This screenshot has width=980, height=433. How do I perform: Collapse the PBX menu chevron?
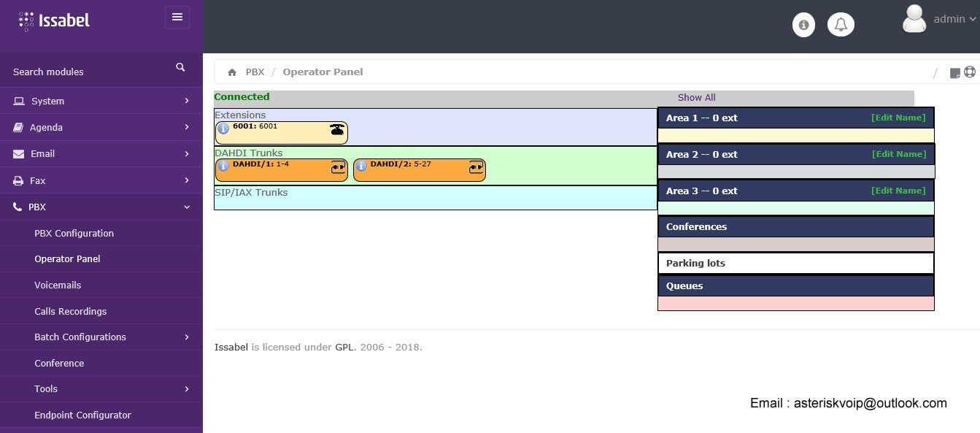187,207
